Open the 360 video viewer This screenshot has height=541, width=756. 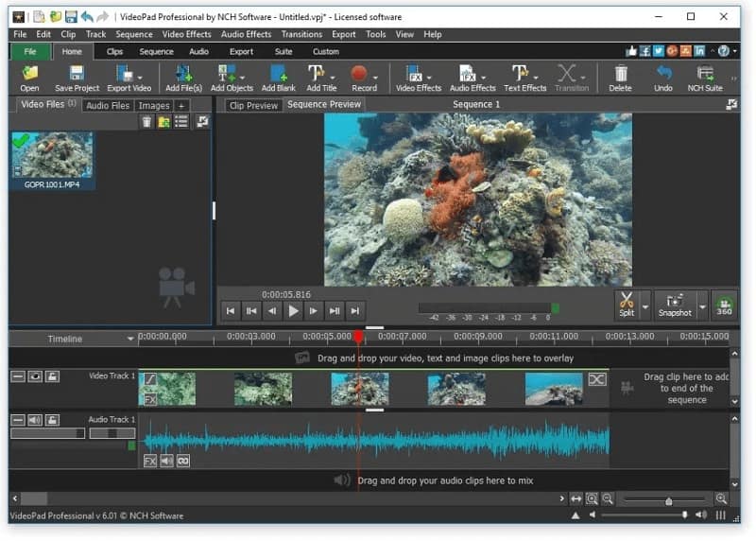click(724, 305)
